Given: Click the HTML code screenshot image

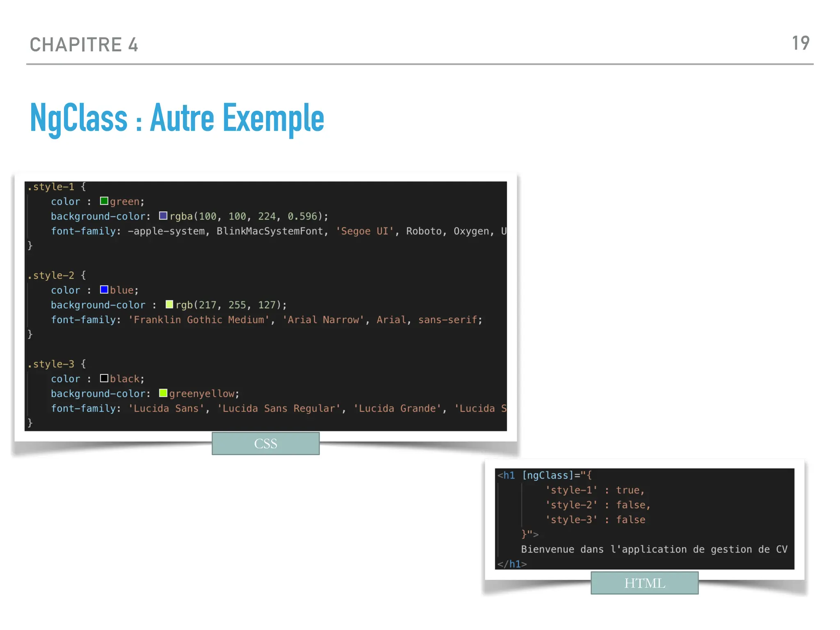Looking at the screenshot, I should tap(644, 519).
